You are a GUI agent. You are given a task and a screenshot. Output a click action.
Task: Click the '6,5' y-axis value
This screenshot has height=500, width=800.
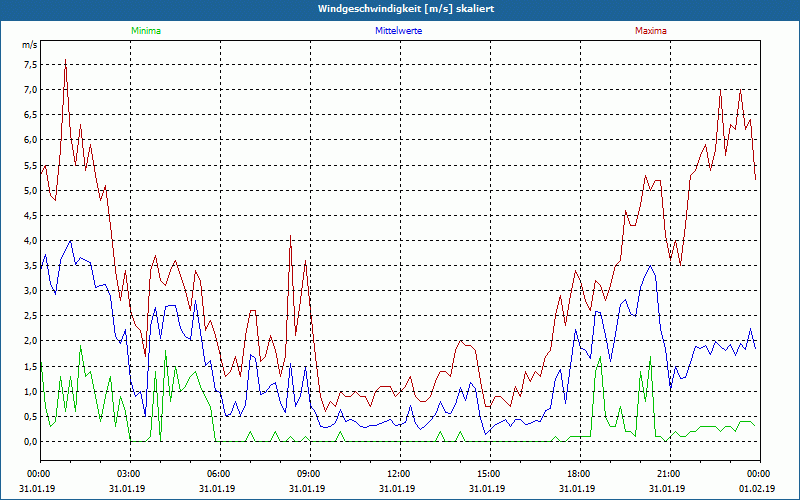pyautogui.click(x=30, y=115)
